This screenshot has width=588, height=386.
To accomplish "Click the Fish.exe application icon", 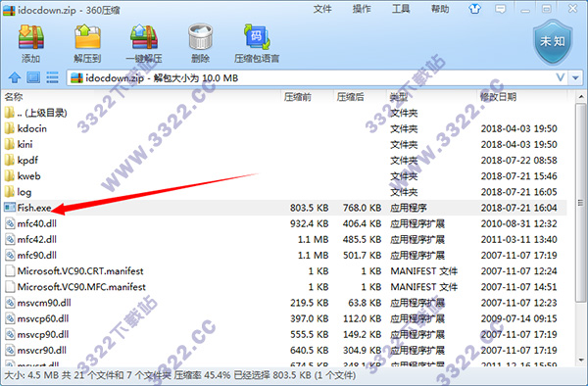I will [10, 208].
